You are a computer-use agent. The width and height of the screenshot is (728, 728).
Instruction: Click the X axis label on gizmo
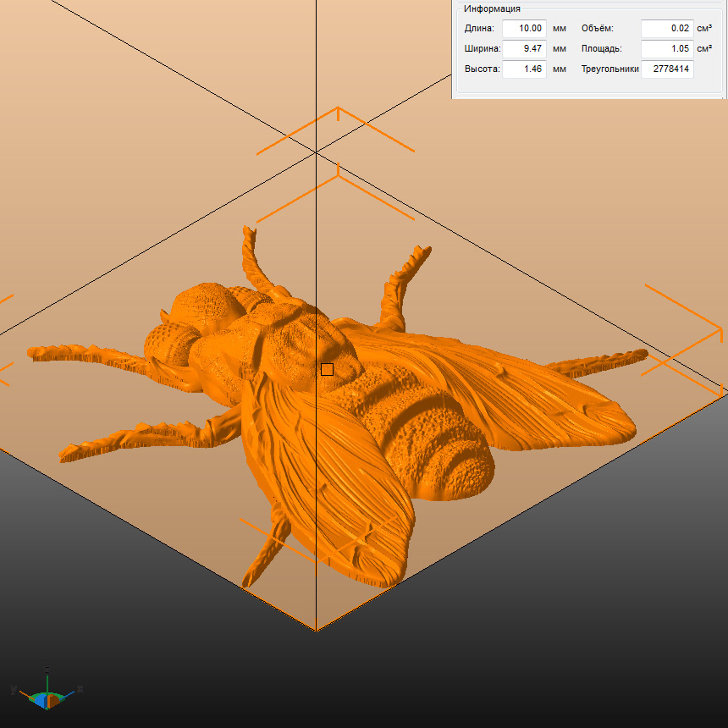point(80,689)
